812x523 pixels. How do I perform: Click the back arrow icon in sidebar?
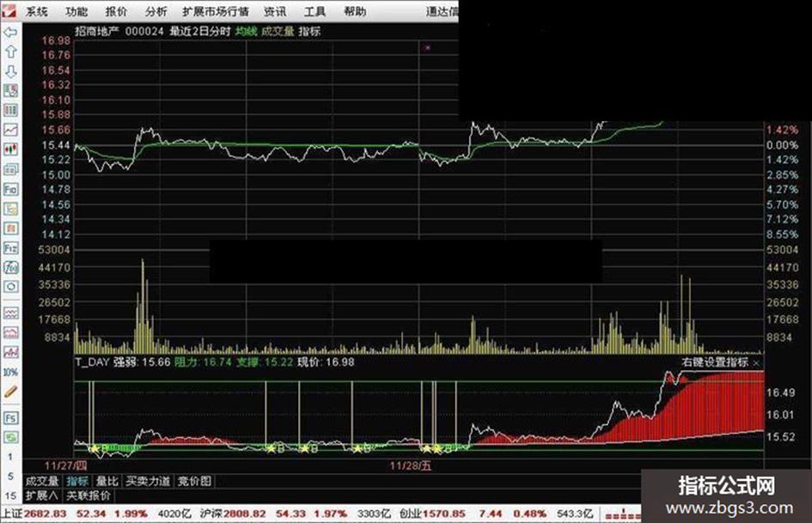pos(10,33)
